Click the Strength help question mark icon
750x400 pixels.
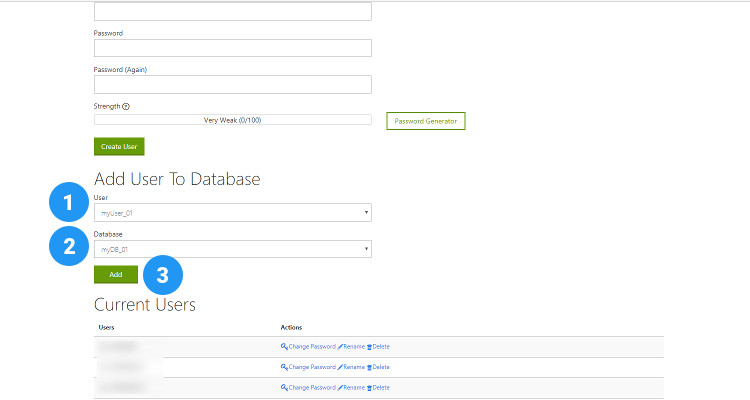[126, 107]
